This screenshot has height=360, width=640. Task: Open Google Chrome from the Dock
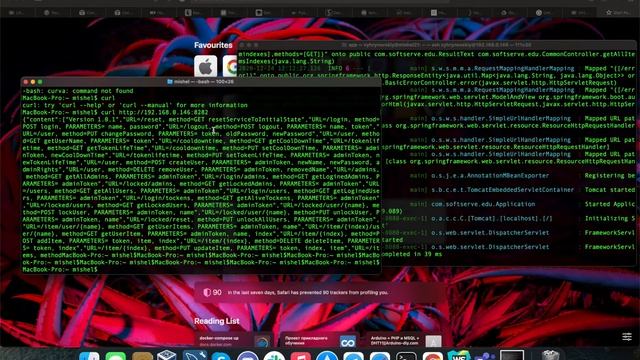pyautogui.click(x=433, y=356)
